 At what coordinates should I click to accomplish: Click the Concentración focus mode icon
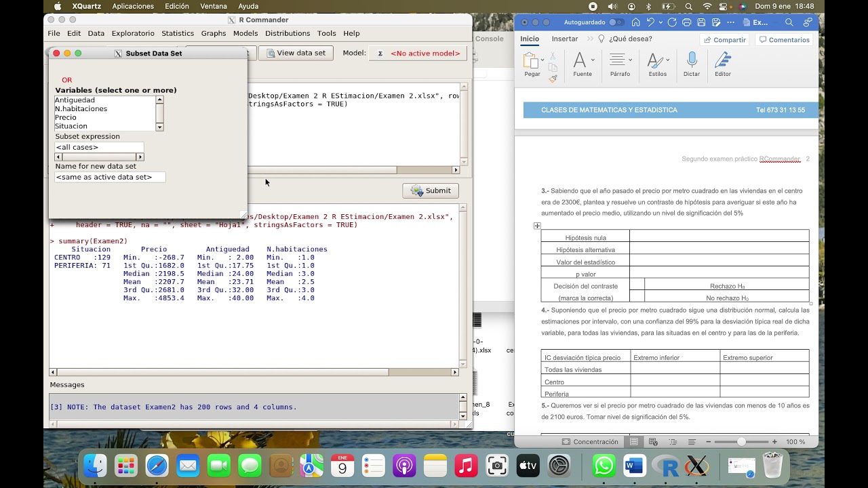click(x=566, y=442)
